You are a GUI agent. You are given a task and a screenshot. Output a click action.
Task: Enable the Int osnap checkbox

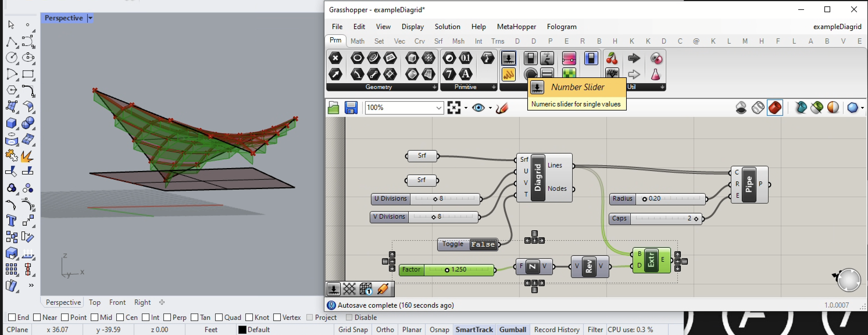pos(146,318)
